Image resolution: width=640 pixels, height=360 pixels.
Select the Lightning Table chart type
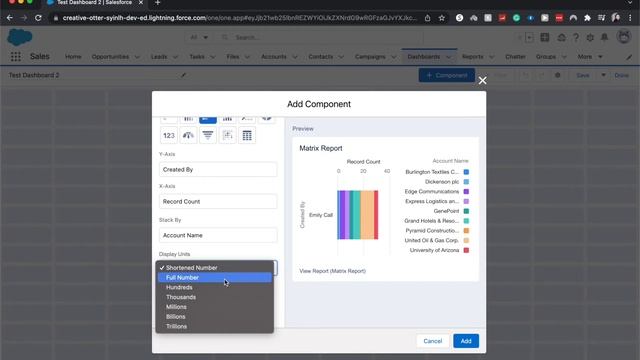tap(247, 136)
